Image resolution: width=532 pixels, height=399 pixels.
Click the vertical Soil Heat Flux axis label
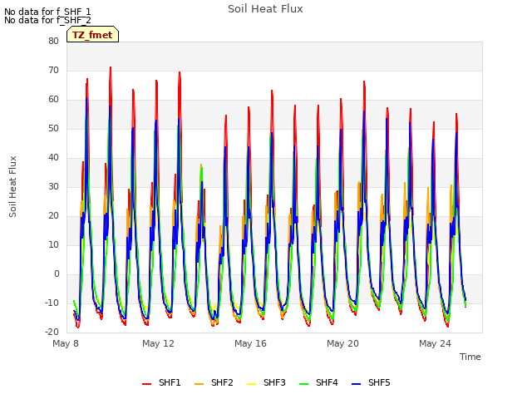pos(12,187)
